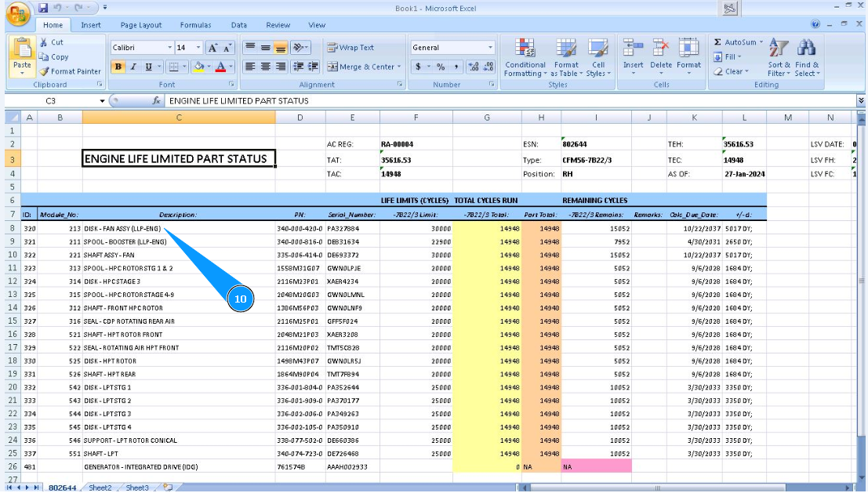This screenshot has height=493, width=868.
Task: Toggle Wrap Text for the cell
Action: (350, 48)
